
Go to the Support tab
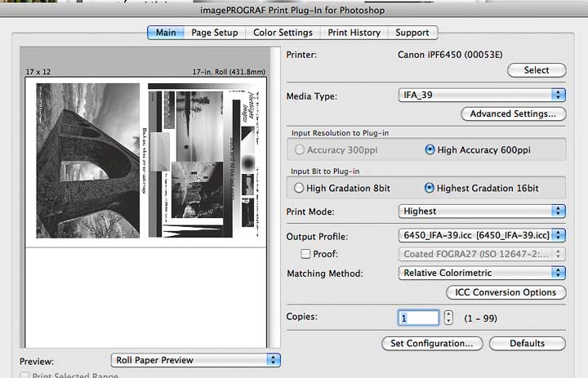coord(412,33)
